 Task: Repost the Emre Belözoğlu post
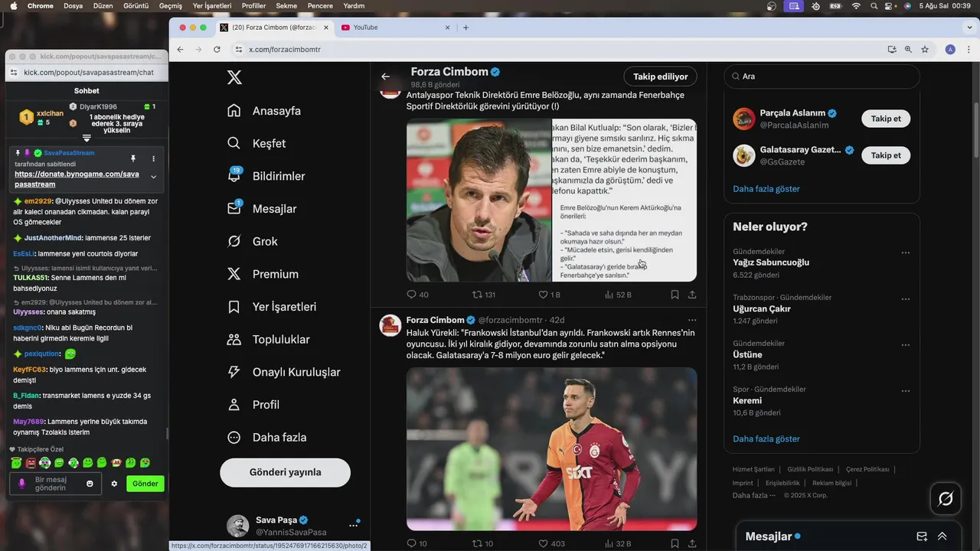(x=484, y=295)
